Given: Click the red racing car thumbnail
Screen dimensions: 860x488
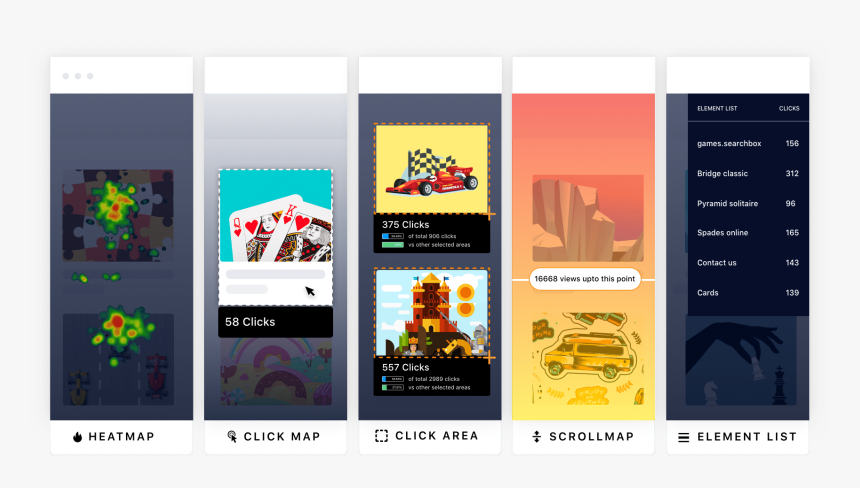Looking at the screenshot, I should tap(432, 169).
